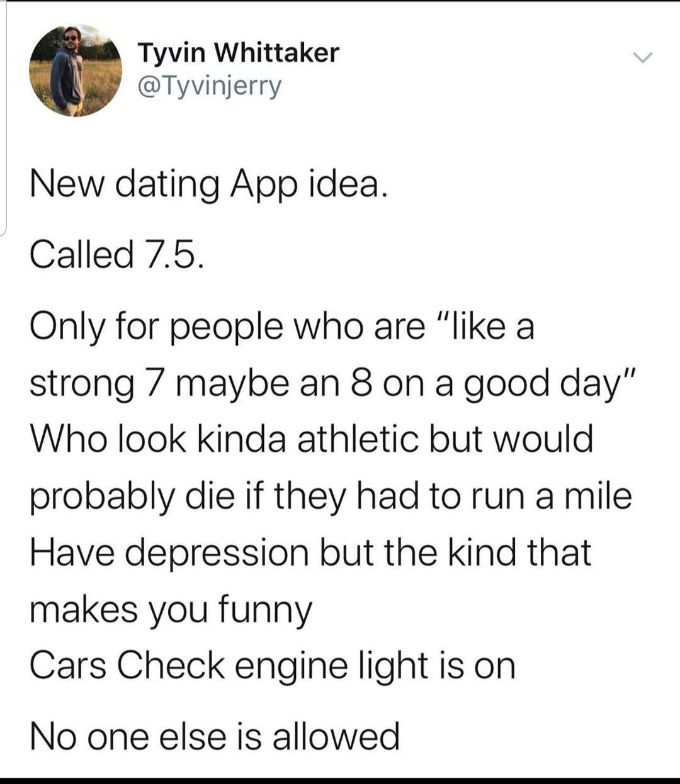Click the word "athletic" in the tweet
Screen dimensions: 680x784
(x=358, y=439)
